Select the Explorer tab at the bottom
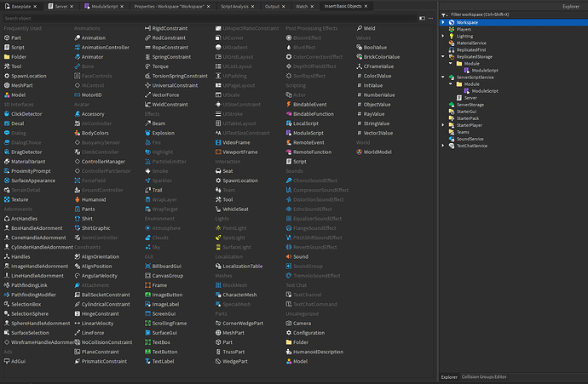 (x=449, y=377)
